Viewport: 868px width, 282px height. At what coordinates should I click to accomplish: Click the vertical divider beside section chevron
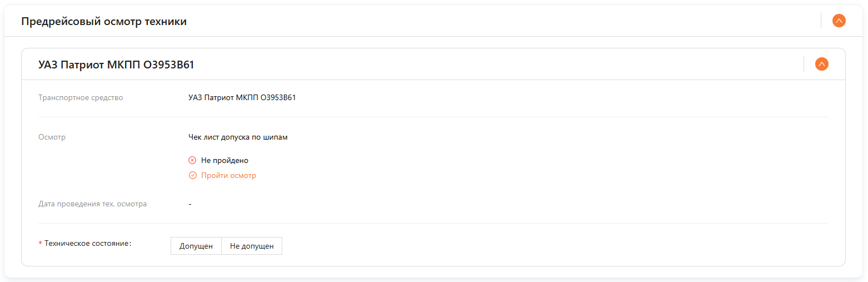pyautogui.click(x=821, y=21)
